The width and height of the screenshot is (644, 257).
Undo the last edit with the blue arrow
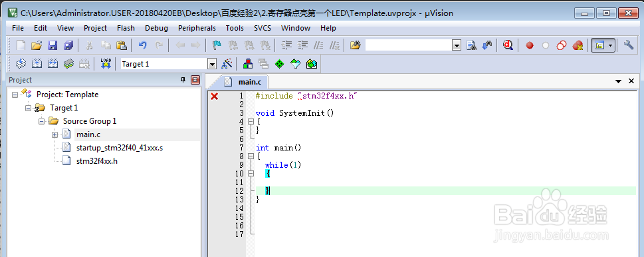142,45
